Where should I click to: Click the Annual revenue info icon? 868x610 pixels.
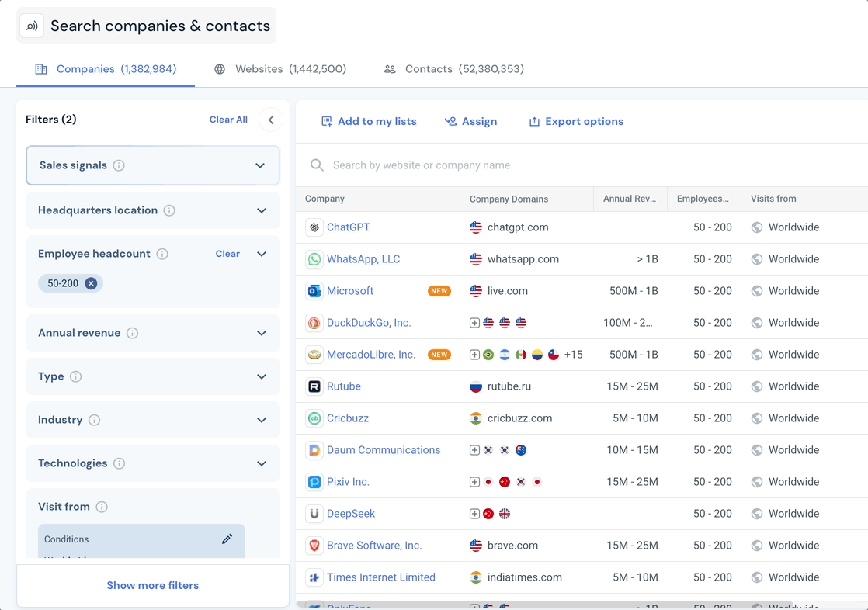(132, 333)
